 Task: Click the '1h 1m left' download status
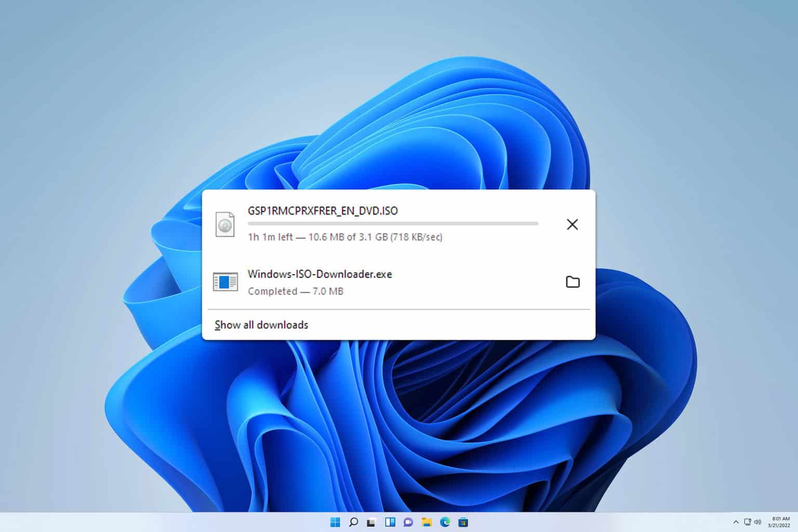[x=345, y=237]
